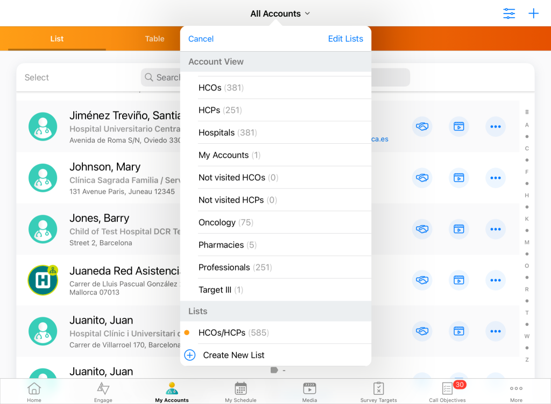Select the HCOs/HCPs (585) list

276,332
